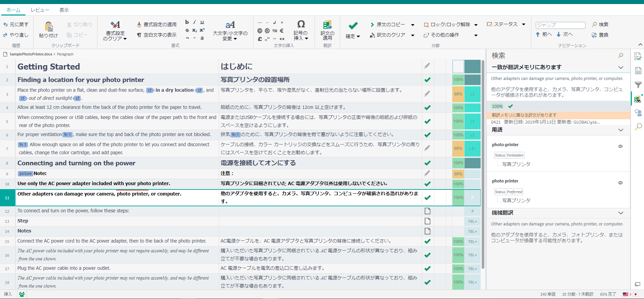Insert the copyright © symbol
This screenshot has width=644, height=299.
[260, 31]
